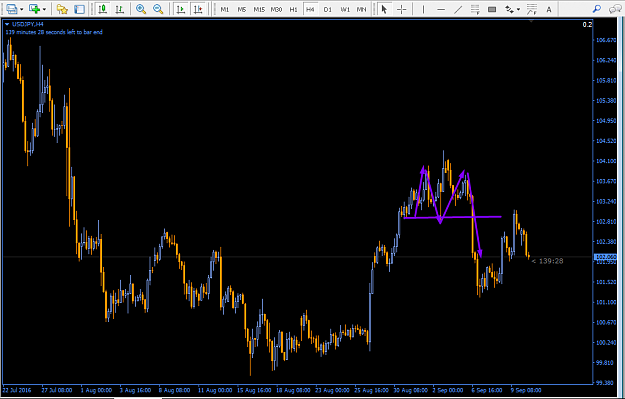
Task: Open the chat bubbles icon
Action: (x=615, y=9)
